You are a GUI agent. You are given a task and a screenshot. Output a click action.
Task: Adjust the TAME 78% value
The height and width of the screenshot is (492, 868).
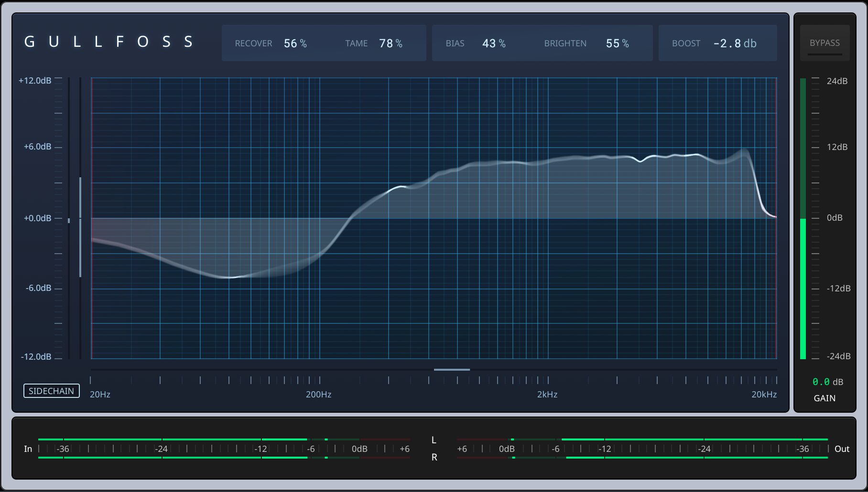(x=391, y=43)
